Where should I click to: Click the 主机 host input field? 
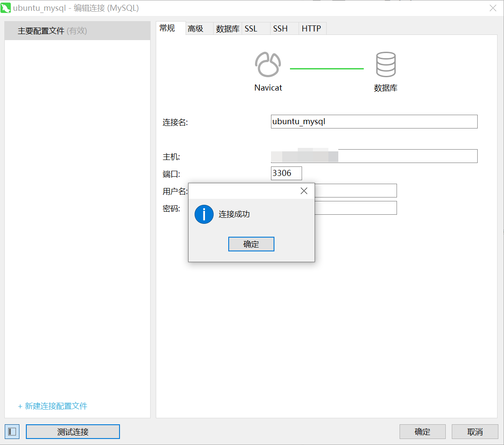[374, 156]
